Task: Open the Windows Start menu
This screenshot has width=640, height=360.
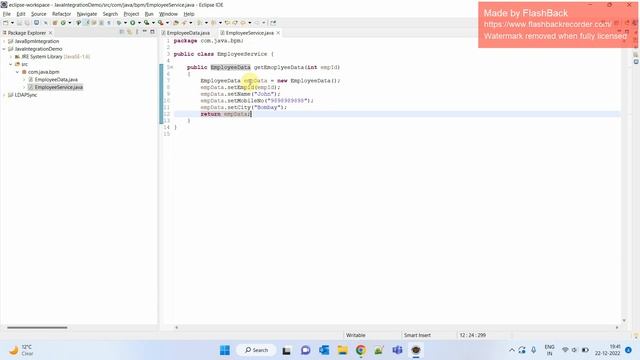Action: (224, 350)
